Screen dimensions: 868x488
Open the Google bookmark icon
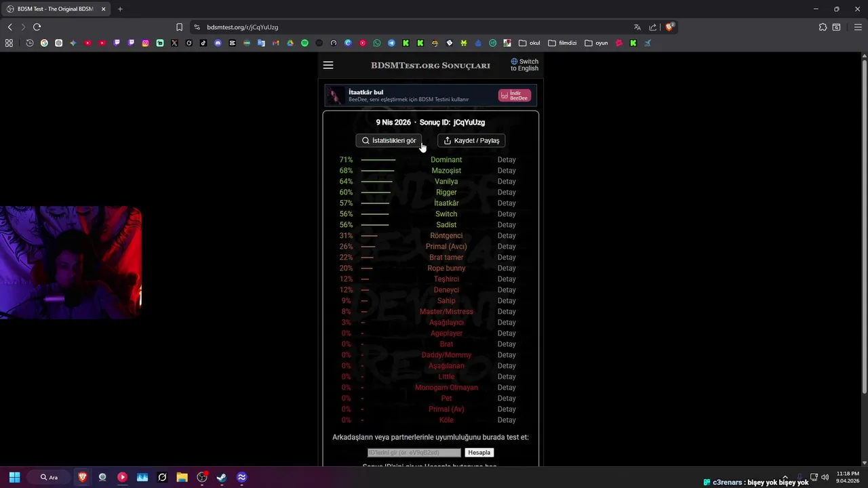click(44, 43)
